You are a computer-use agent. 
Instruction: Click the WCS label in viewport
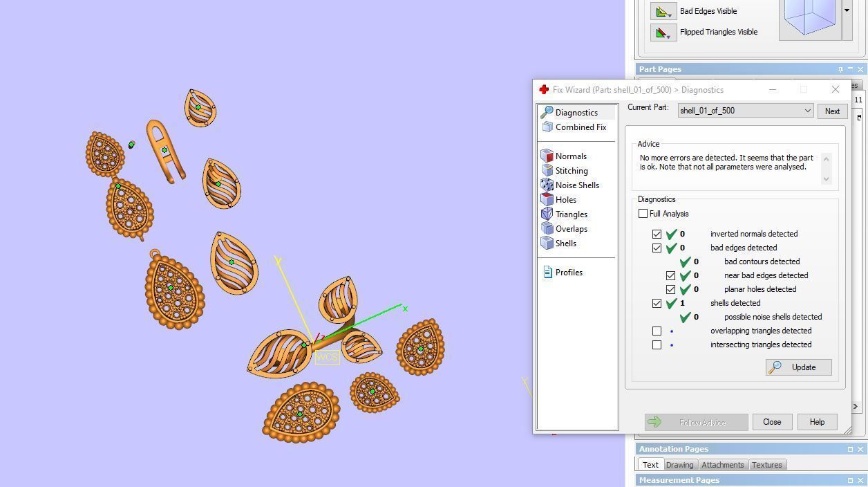tap(327, 358)
